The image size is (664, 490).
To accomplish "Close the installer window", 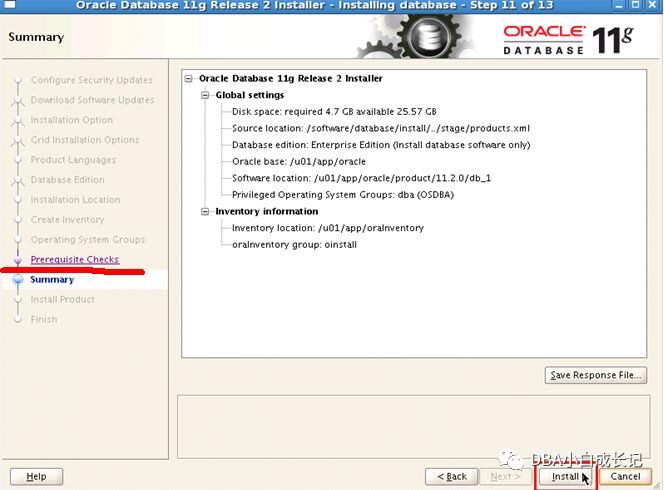I will 652,5.
